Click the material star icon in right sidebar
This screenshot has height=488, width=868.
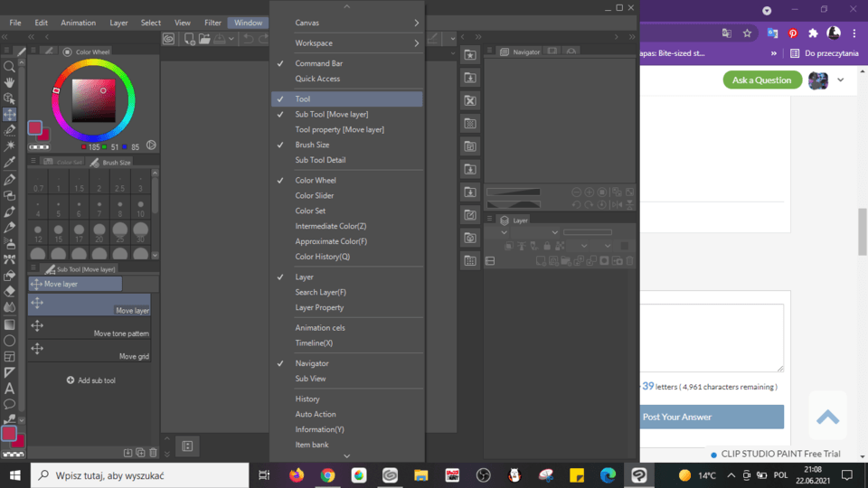pyautogui.click(x=470, y=55)
